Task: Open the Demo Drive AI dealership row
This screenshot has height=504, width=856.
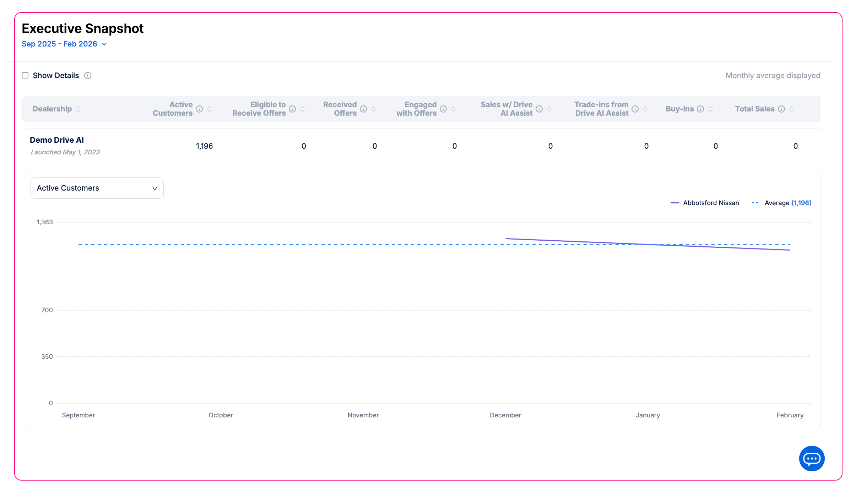Action: (x=57, y=140)
